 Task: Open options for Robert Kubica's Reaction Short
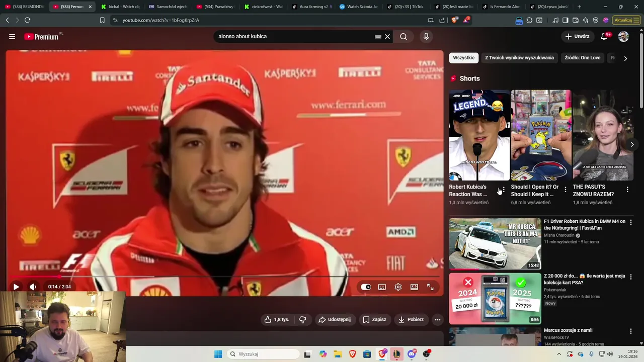point(504,190)
